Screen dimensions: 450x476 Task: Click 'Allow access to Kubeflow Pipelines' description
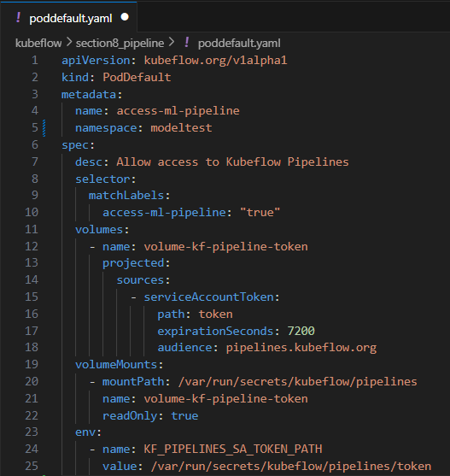pos(232,162)
